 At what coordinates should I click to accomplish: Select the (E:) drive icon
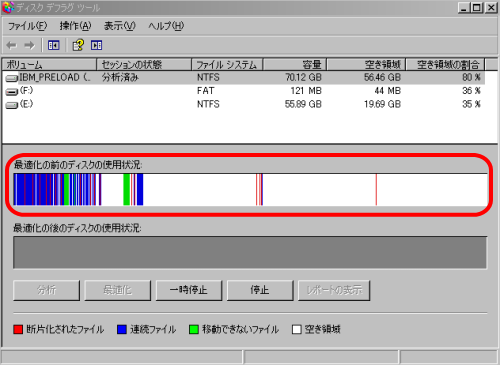click(11, 105)
